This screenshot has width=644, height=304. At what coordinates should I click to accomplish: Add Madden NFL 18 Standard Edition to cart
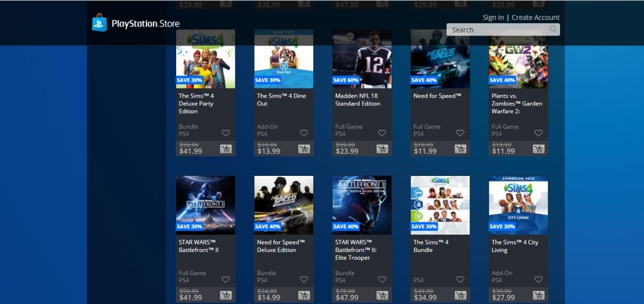[382, 149]
